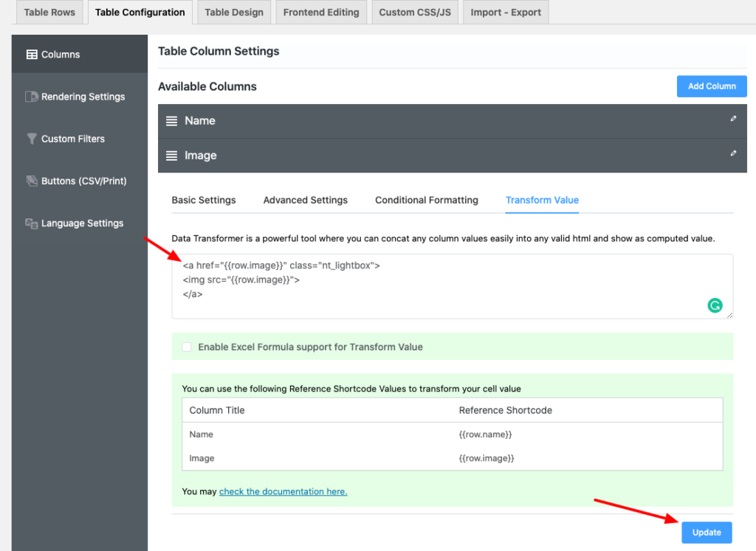This screenshot has height=551, width=756.
Task: Enable Excel Formula support checkbox
Action: [x=187, y=347]
